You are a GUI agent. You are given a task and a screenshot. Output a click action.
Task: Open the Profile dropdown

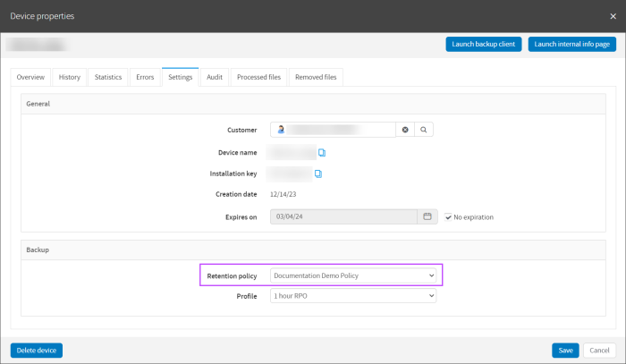[353, 296]
